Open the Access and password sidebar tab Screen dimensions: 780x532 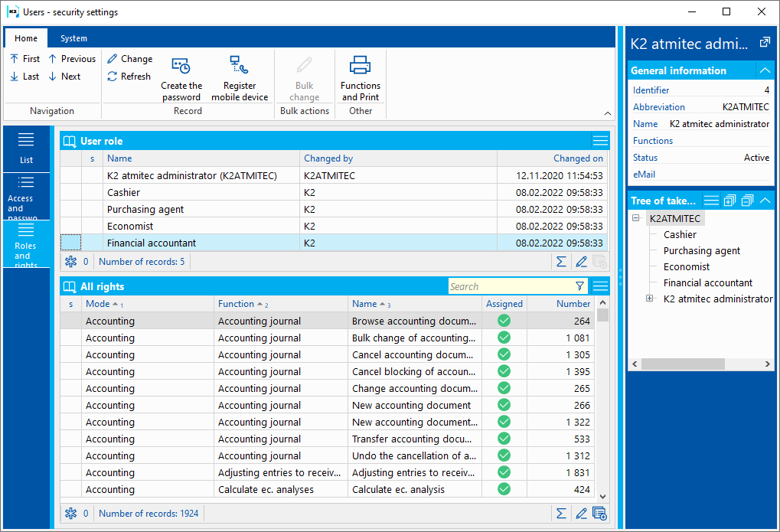[x=26, y=197]
